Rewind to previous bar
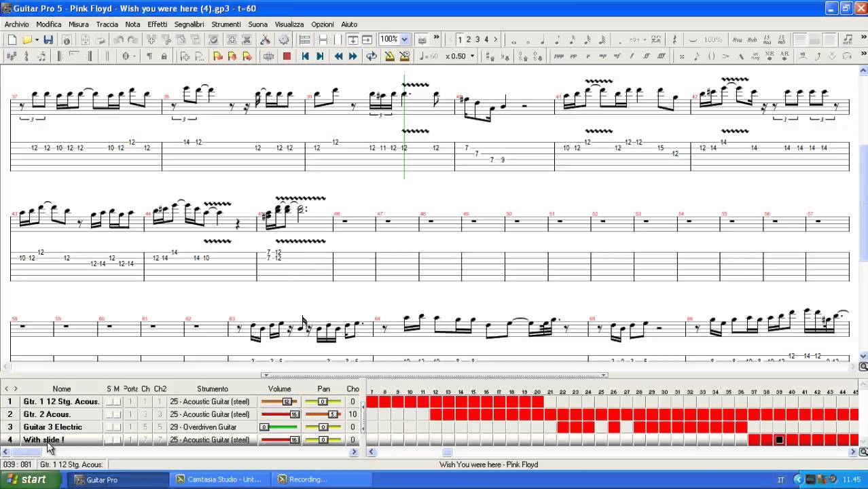Screen dimensions: 868x489 click(338, 56)
